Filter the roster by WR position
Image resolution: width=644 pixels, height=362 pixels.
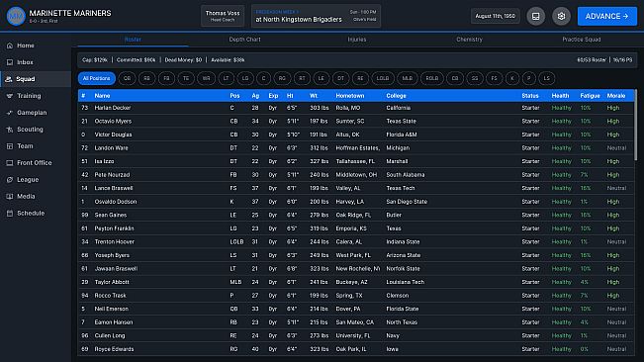[x=206, y=78]
